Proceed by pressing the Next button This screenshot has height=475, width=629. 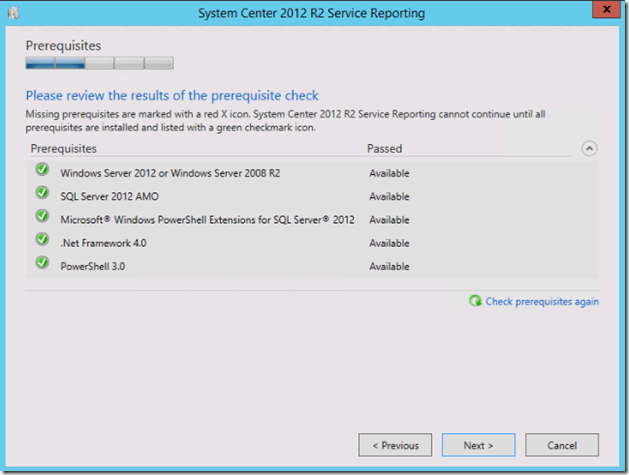tap(478, 445)
